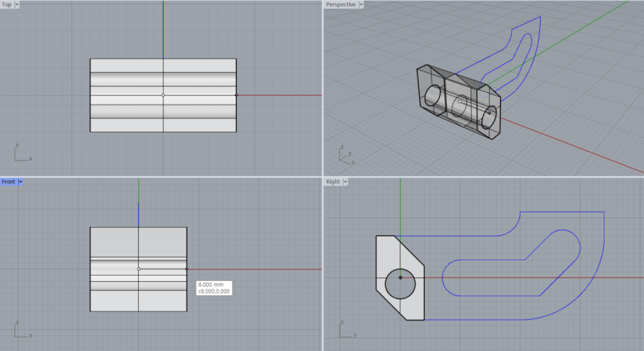Click the endpoint marker on Front view red axis
644x351 pixels.
(186, 269)
